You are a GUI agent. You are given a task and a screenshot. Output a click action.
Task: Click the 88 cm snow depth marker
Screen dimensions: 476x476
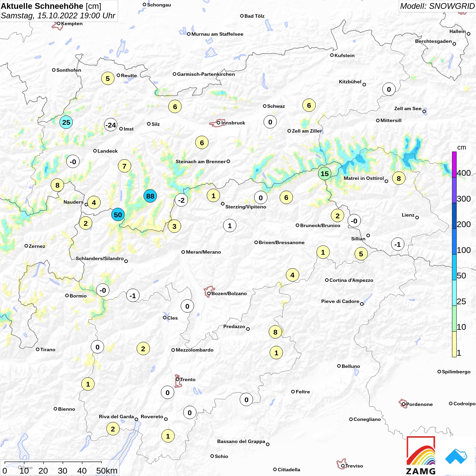(x=150, y=196)
